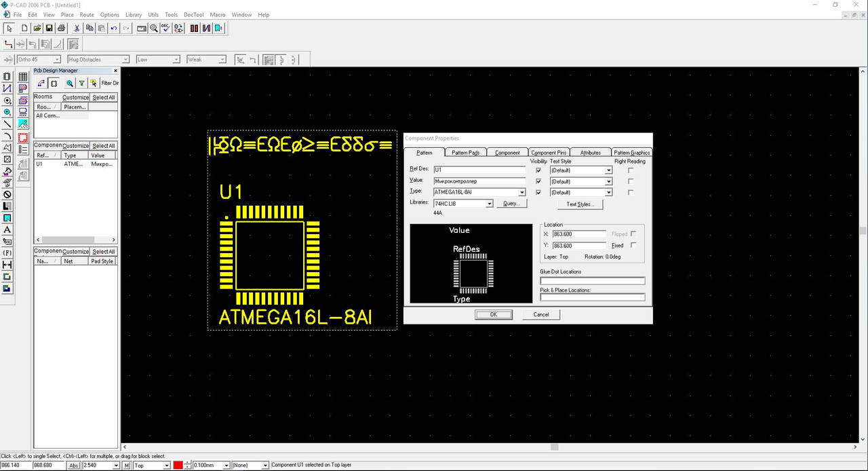Image resolution: width=868 pixels, height=471 pixels.
Task: Create a new file from toolbar
Action: click(24, 28)
